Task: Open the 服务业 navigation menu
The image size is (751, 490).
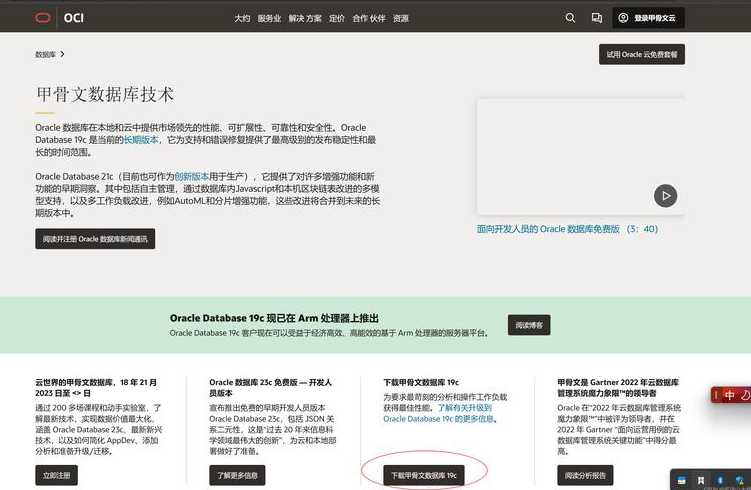Action: click(x=269, y=18)
